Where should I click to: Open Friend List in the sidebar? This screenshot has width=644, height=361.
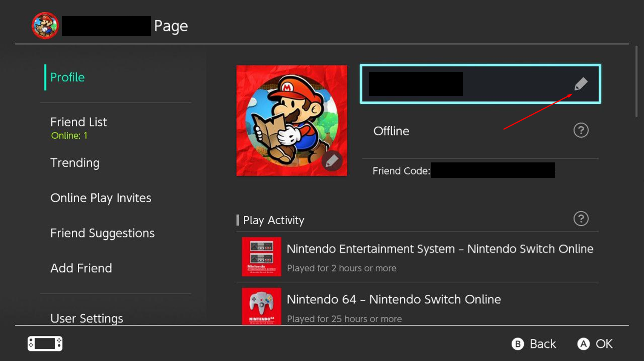pos(78,122)
